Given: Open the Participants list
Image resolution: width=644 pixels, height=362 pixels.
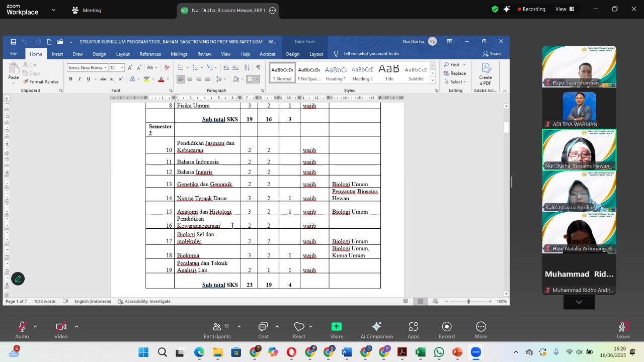Looking at the screenshot, I should click(217, 330).
